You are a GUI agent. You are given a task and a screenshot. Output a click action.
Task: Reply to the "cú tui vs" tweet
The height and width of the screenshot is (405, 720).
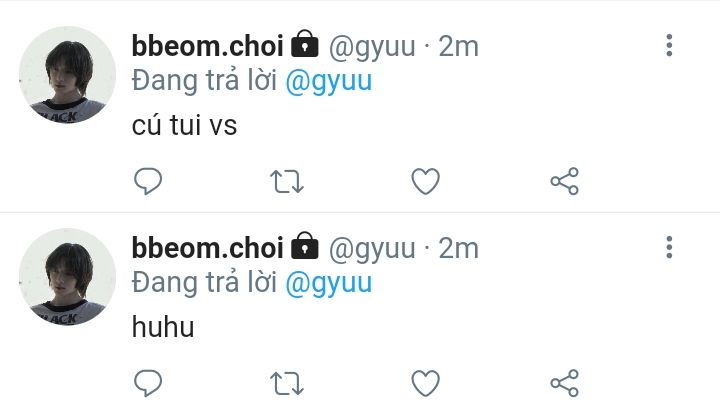148,181
